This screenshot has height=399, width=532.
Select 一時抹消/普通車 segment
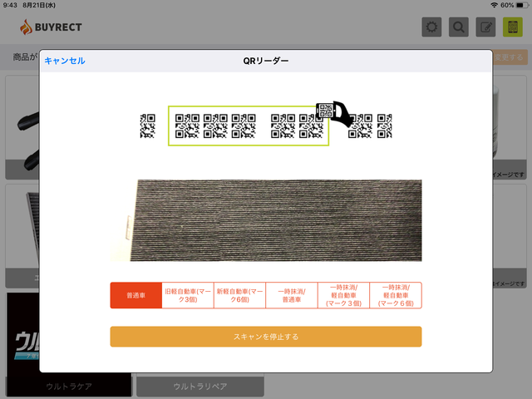click(x=292, y=295)
